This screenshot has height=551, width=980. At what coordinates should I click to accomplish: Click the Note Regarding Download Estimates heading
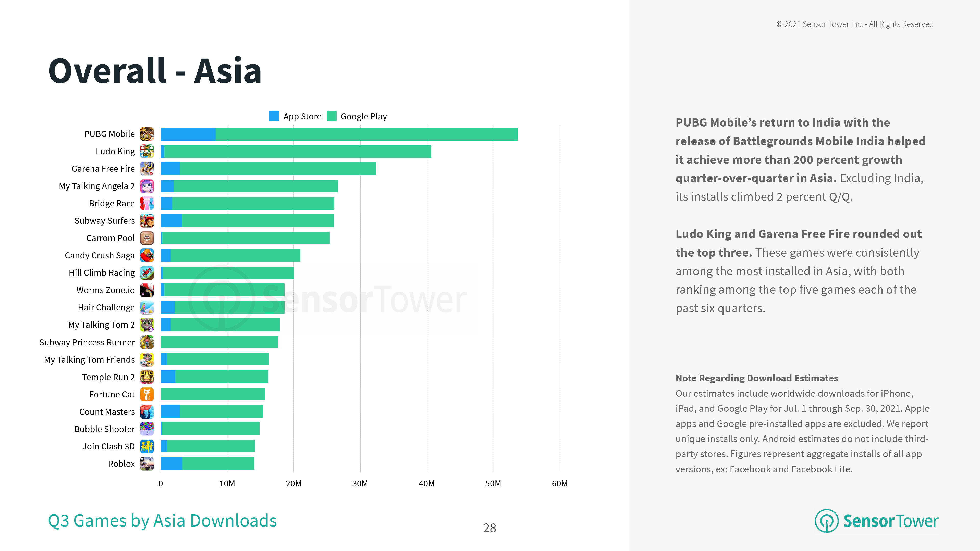point(757,378)
